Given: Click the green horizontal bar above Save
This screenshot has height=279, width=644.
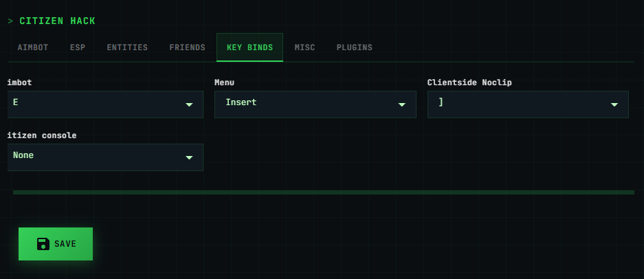Looking at the screenshot, I should (323, 192).
